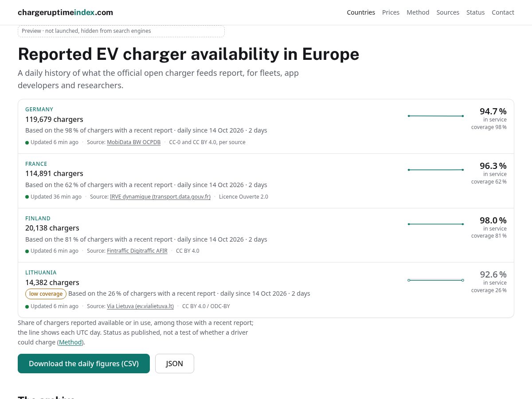
Task: Open the Method nav link
Action: [418, 12]
